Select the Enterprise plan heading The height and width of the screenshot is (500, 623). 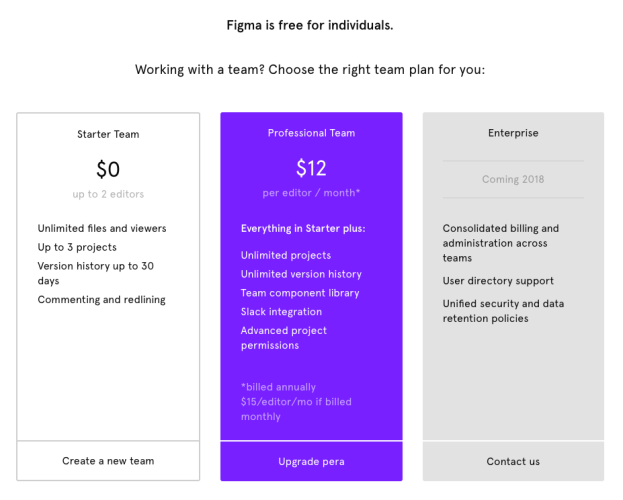coord(513,133)
